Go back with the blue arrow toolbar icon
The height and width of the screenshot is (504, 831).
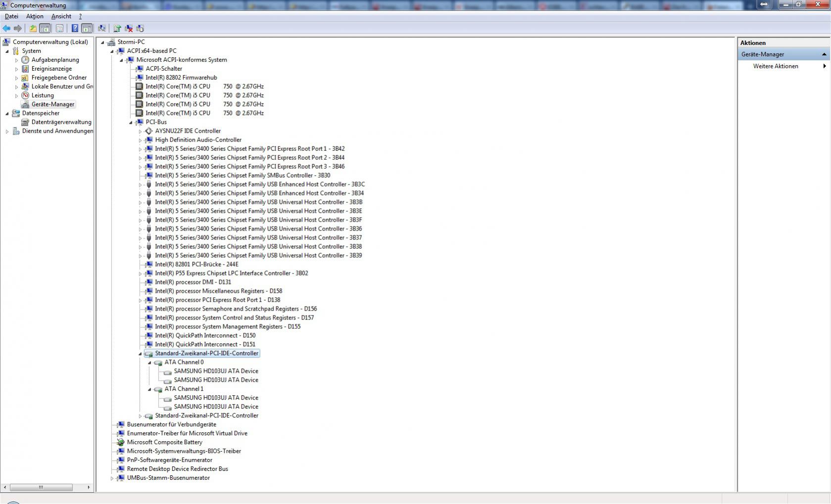(6, 29)
